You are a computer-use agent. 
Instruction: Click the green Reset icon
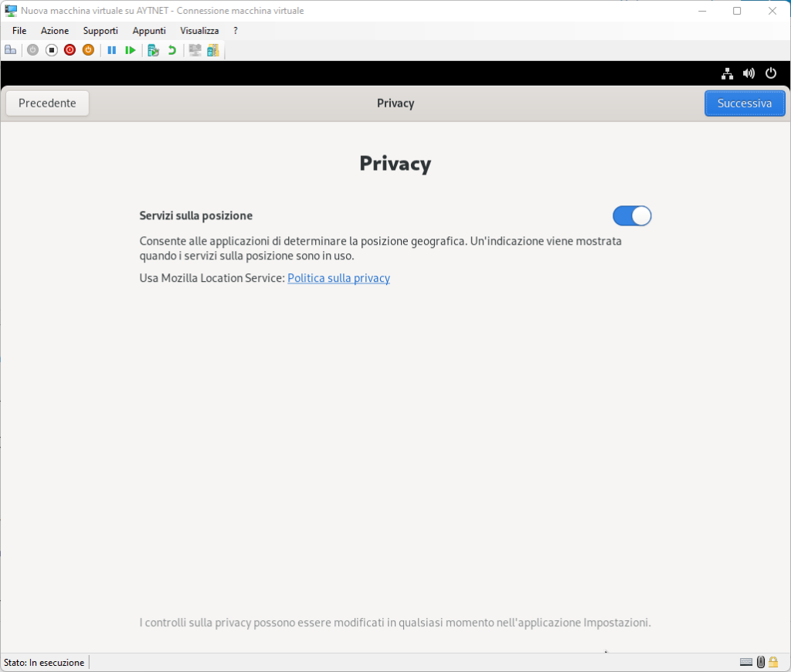pyautogui.click(x=131, y=50)
